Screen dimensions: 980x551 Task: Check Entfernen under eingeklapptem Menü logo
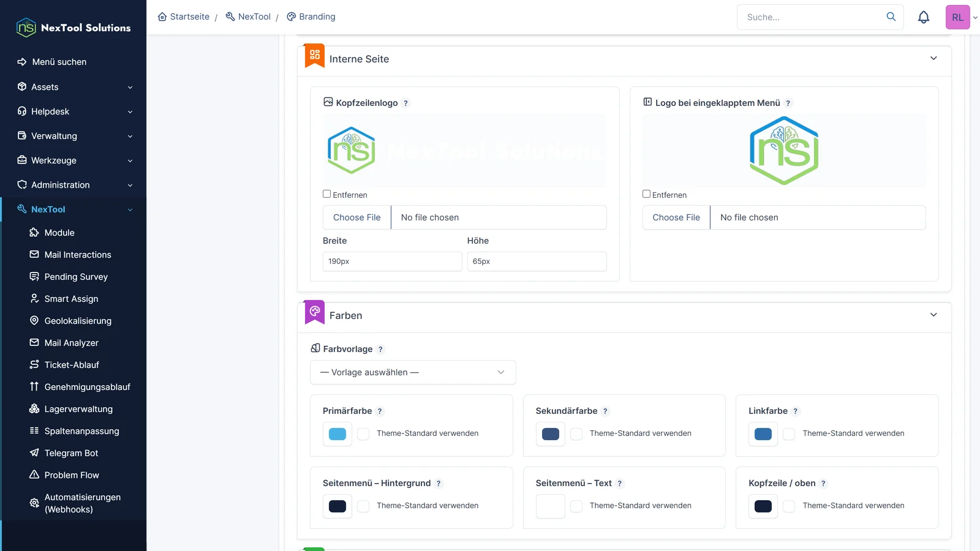[646, 194]
